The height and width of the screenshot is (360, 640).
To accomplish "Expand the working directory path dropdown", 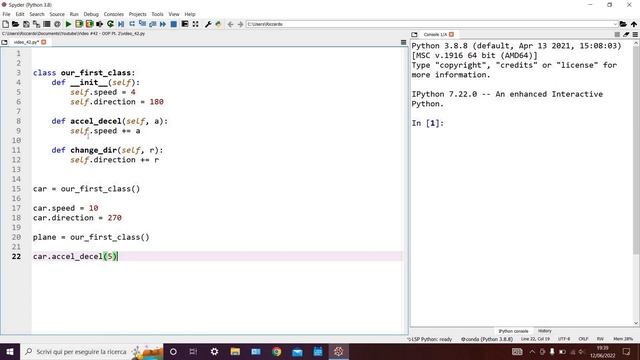I will click(615, 24).
